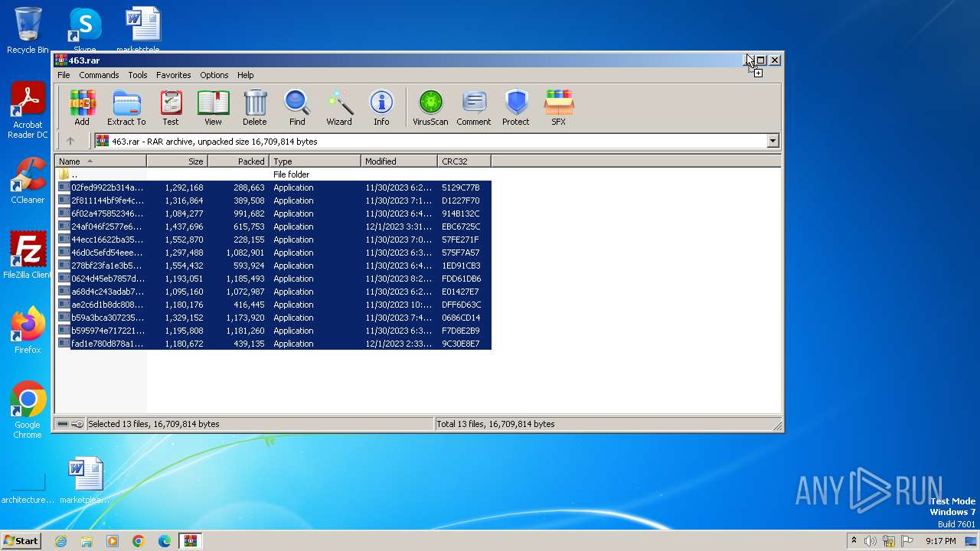This screenshot has width=980, height=551.
Task: Click the Add toolbar icon
Action: tap(82, 108)
